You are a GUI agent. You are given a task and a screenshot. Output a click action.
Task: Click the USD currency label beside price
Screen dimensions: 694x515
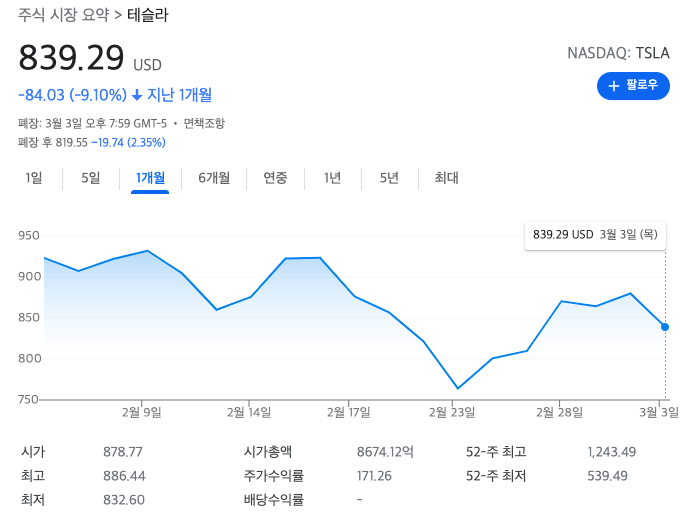click(147, 65)
